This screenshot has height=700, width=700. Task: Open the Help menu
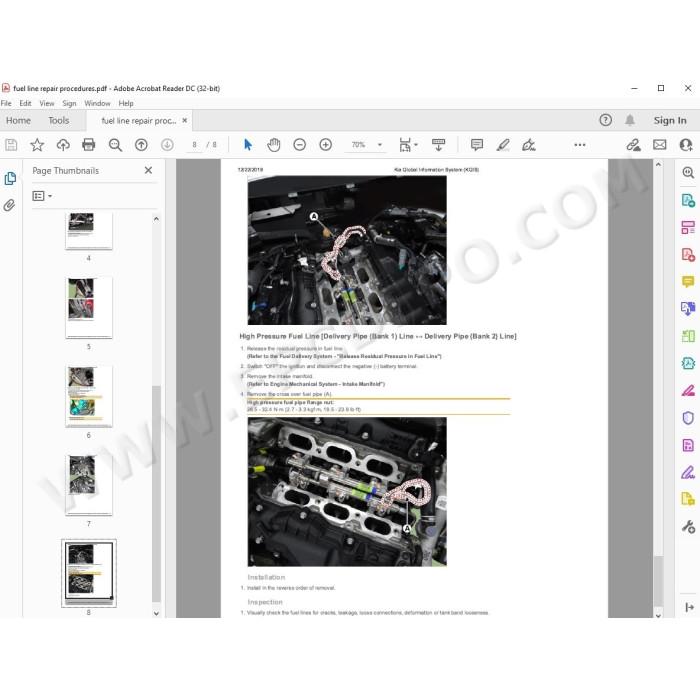(126, 104)
